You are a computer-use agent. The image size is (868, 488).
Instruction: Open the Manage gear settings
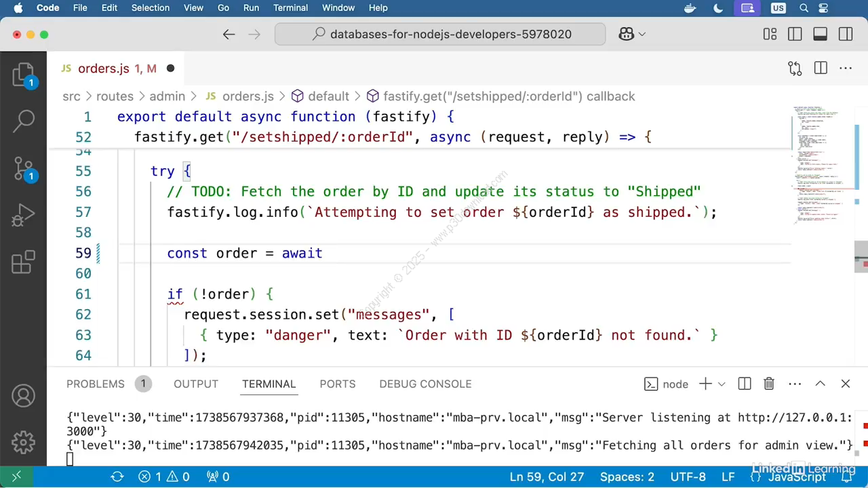pos(23,442)
